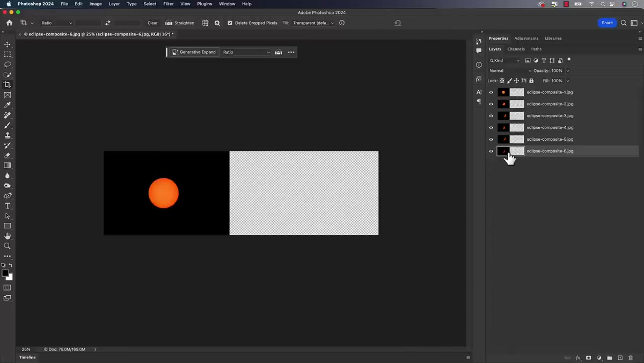Select the Gradient tool

pos(8,165)
